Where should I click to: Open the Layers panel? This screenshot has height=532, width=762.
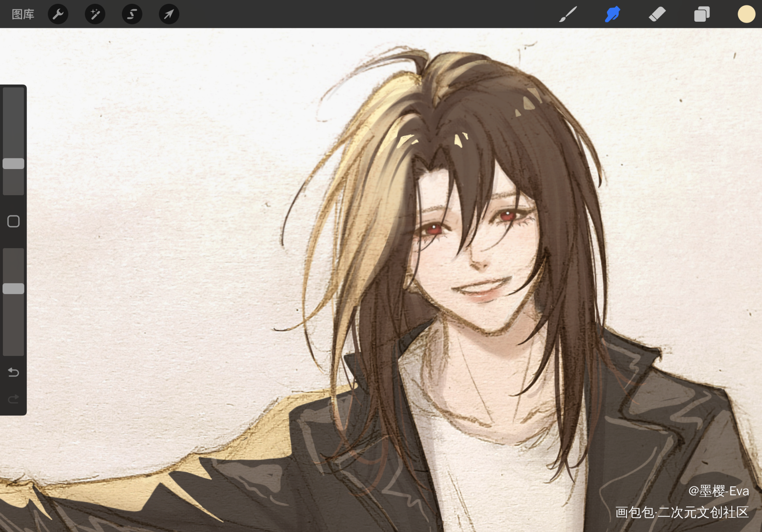click(x=701, y=14)
